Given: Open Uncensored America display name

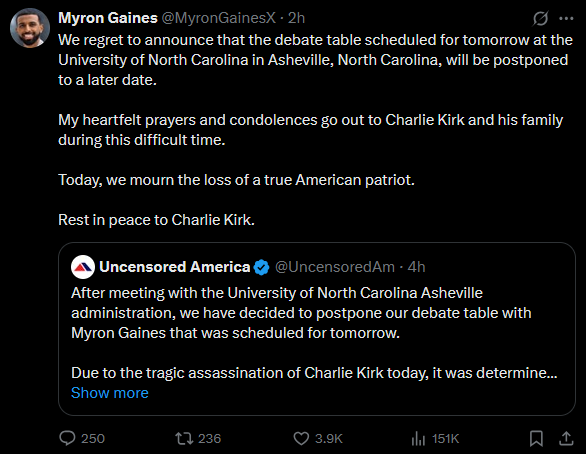Looking at the screenshot, I should tap(175, 267).
